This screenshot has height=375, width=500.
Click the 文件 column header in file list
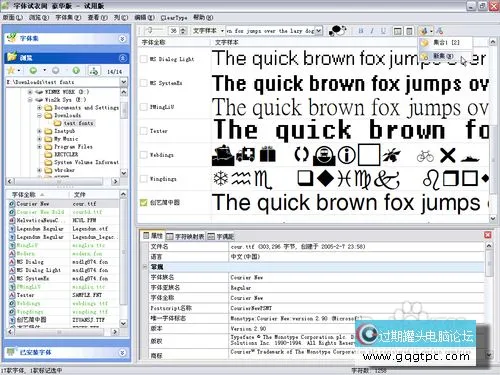click(x=94, y=194)
